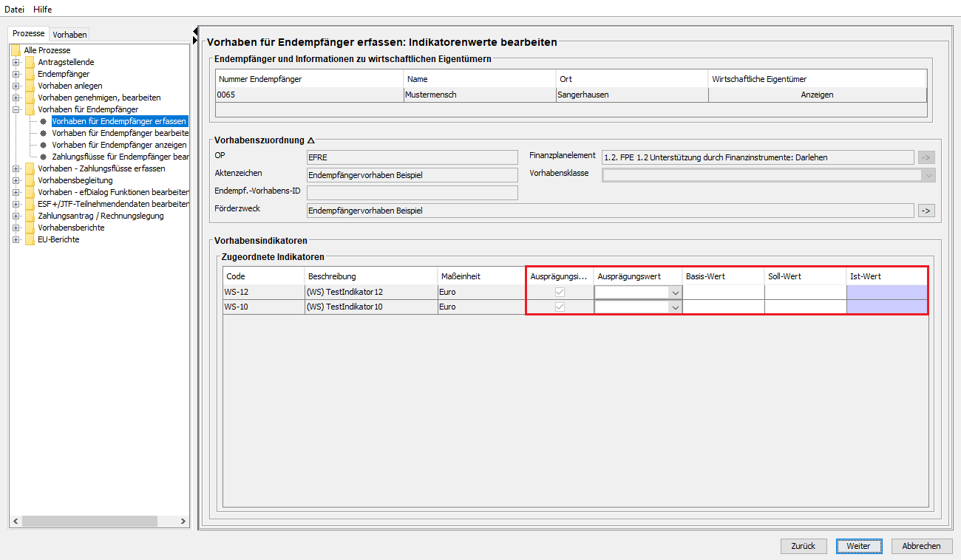Viewport: 961px width, 560px height.
Task: Expand the EU-Berichte node
Action: click(16, 239)
